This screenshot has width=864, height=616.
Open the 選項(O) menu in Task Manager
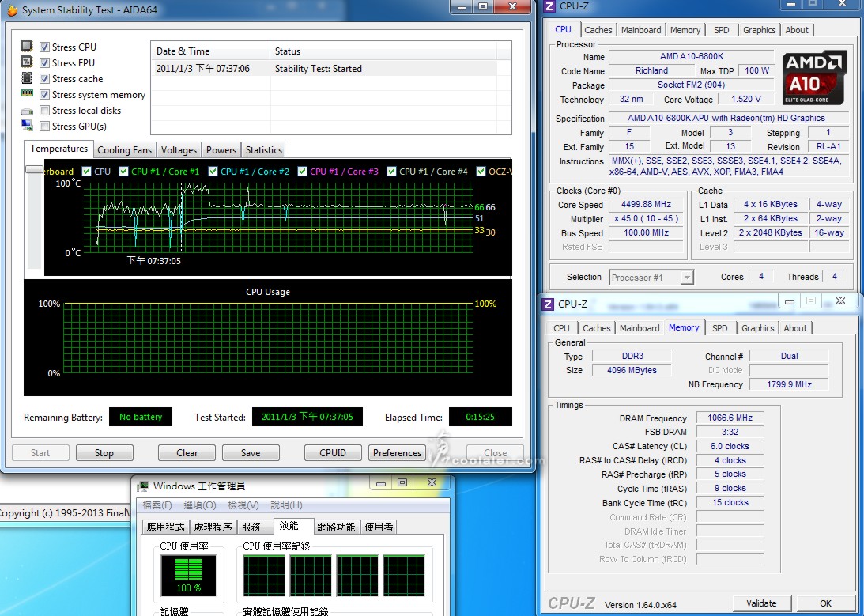(x=199, y=505)
